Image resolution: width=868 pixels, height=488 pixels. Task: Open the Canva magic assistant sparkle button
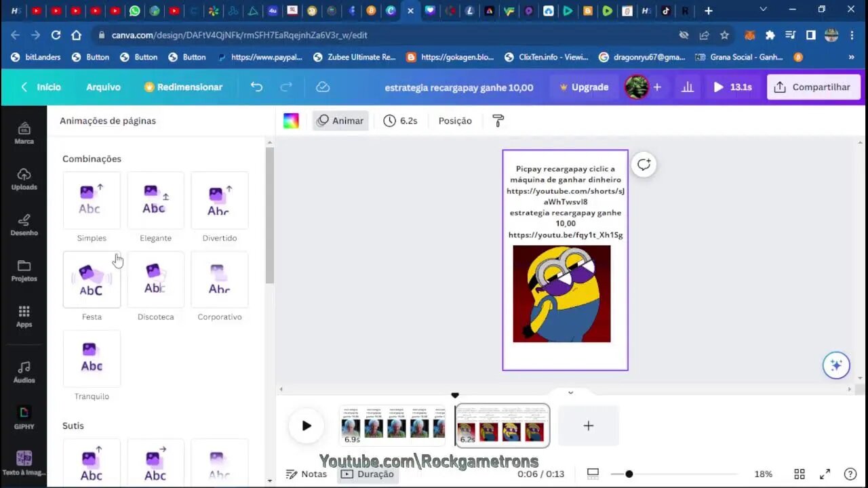(x=836, y=365)
